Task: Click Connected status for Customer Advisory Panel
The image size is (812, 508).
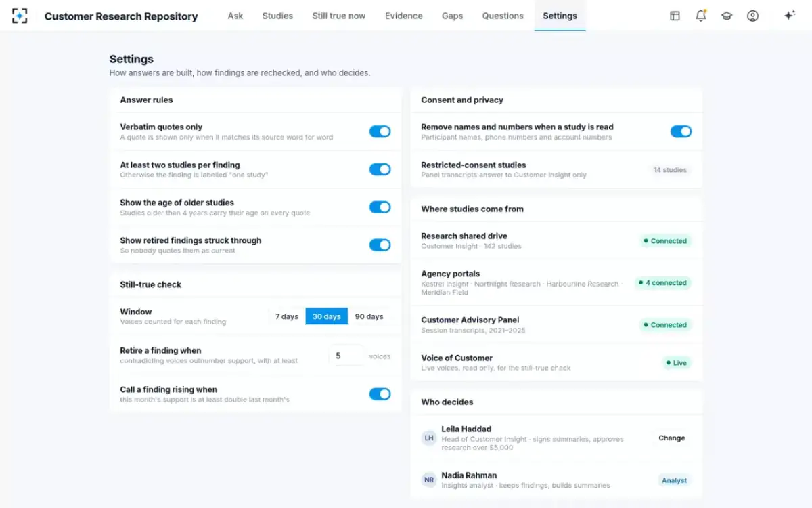Action: [665, 325]
